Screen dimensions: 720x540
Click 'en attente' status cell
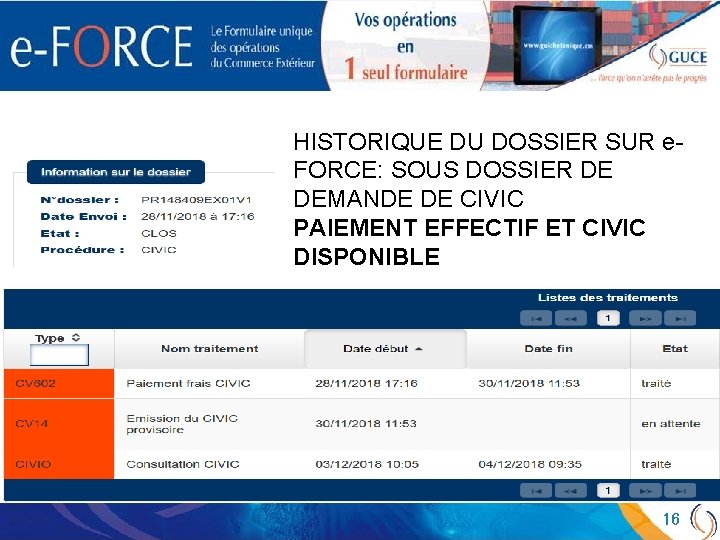click(671, 423)
